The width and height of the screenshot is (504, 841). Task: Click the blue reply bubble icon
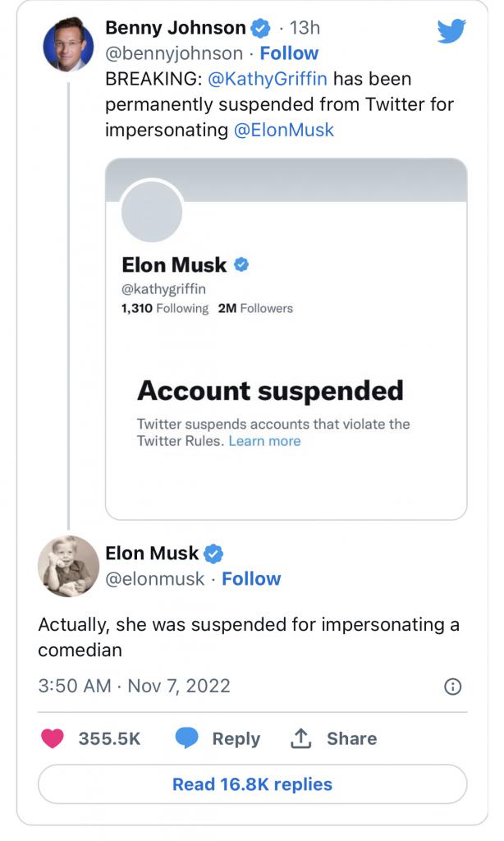point(187,738)
